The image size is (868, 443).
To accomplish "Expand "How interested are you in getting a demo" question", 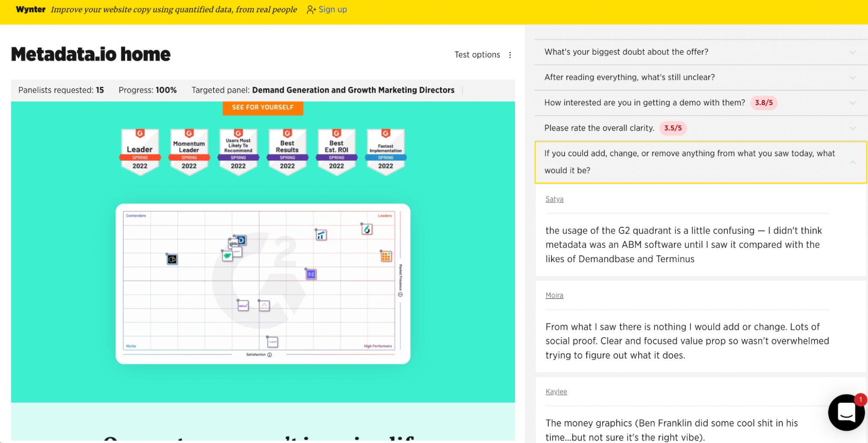I will pyautogui.click(x=700, y=103).
